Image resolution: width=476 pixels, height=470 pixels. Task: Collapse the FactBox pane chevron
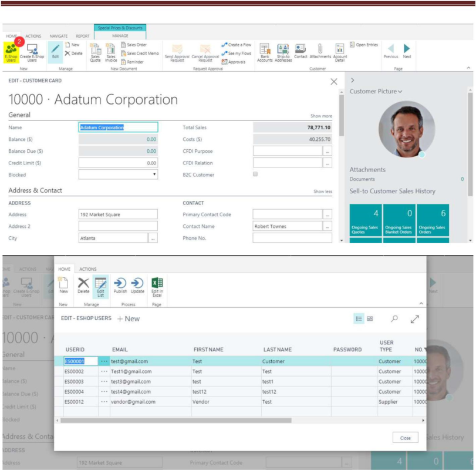(x=352, y=80)
